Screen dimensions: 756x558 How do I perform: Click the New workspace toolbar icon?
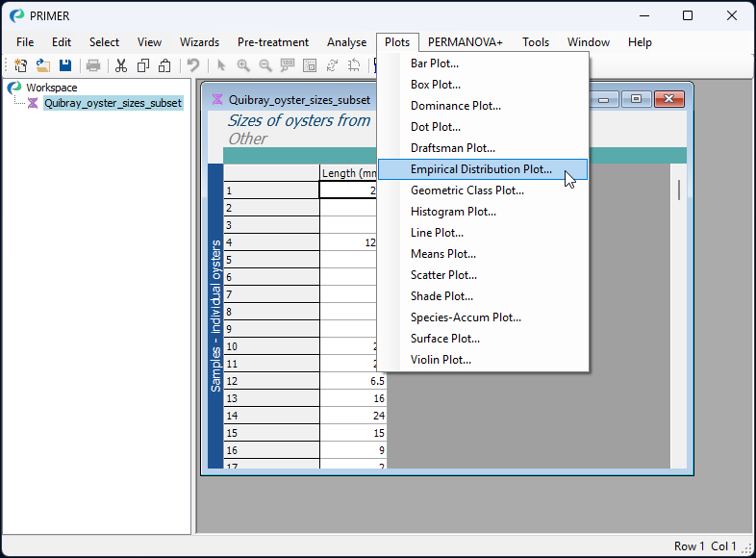(20, 65)
